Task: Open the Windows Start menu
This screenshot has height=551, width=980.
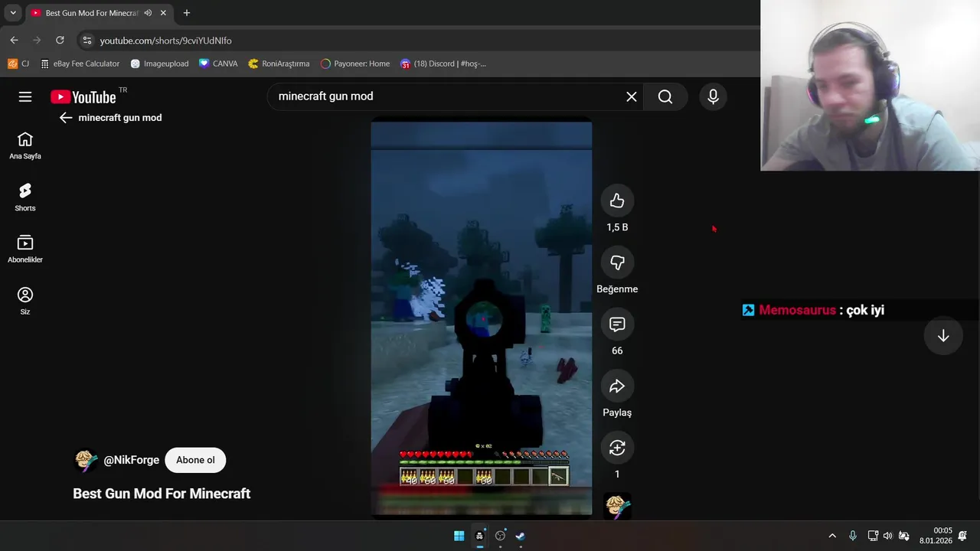Action: click(x=459, y=536)
